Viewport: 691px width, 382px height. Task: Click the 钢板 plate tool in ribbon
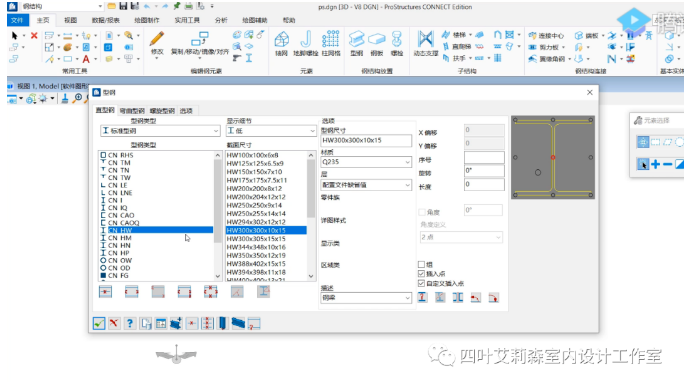click(x=376, y=43)
